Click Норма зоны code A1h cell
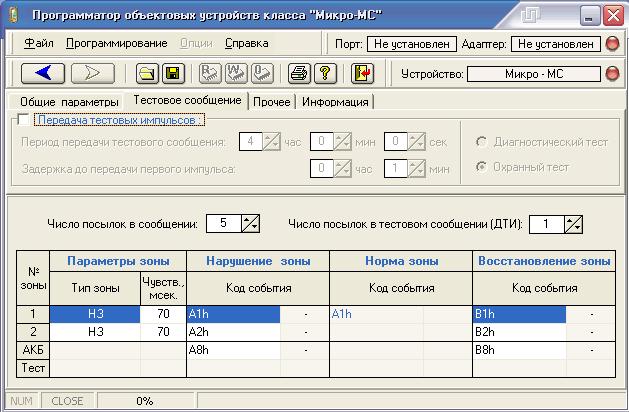Image resolution: width=629 pixels, height=412 pixels. click(x=376, y=314)
